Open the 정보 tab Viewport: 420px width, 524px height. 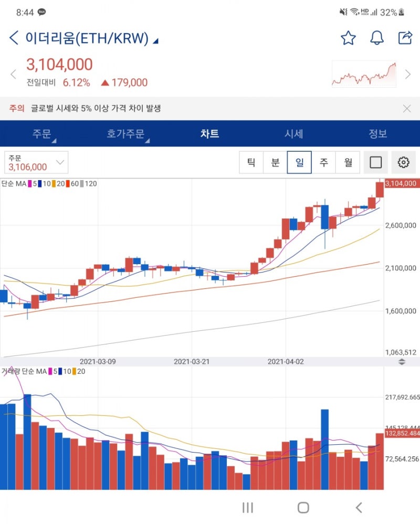click(378, 134)
